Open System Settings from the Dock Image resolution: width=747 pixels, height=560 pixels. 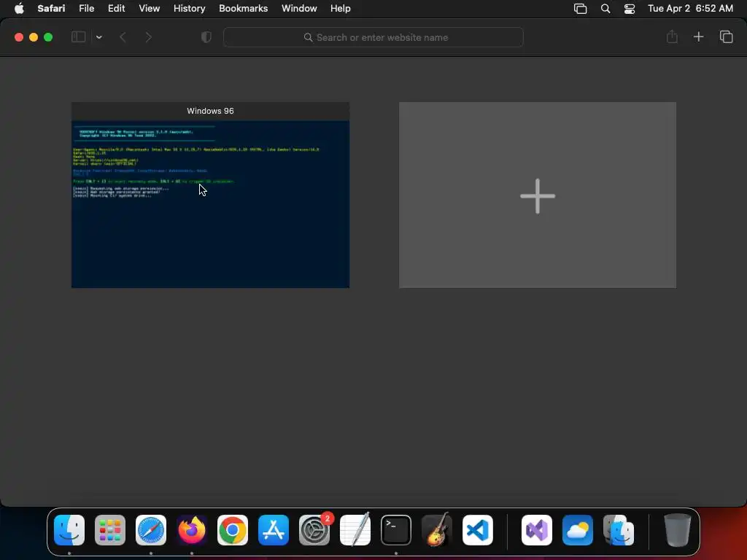click(x=314, y=529)
